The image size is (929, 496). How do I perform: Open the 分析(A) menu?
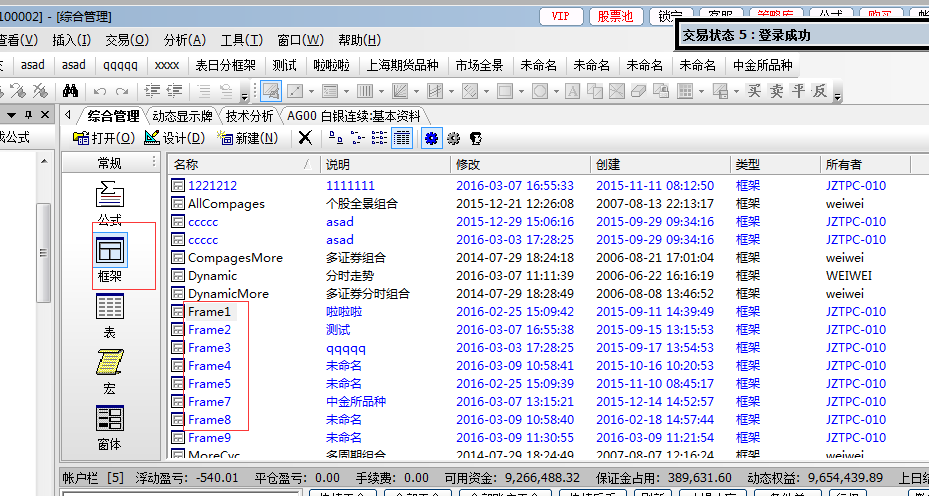tap(184, 40)
